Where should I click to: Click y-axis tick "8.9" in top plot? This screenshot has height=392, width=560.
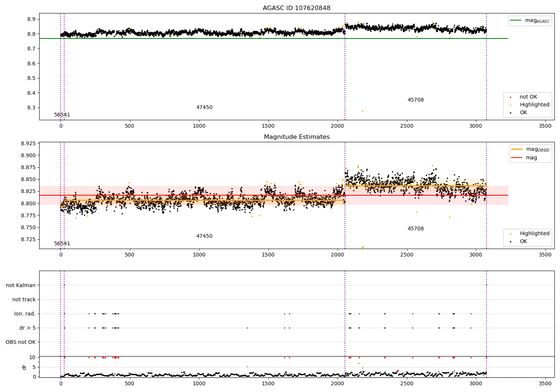(x=32, y=19)
